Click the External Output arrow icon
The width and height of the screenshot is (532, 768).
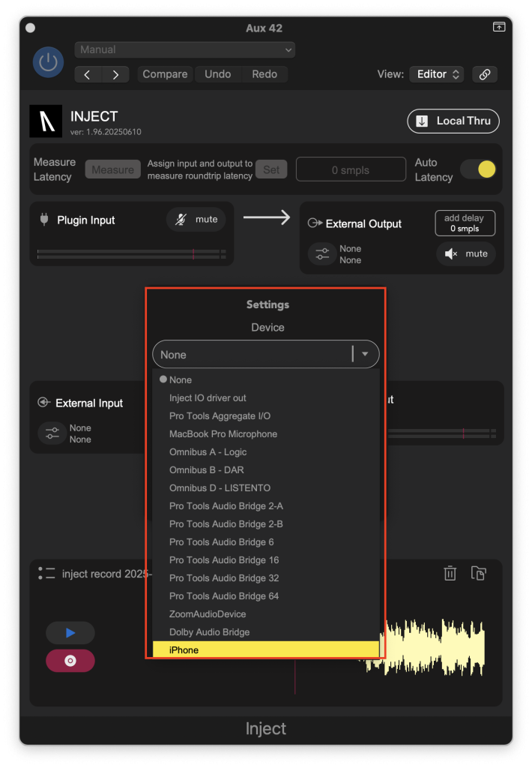(x=315, y=223)
